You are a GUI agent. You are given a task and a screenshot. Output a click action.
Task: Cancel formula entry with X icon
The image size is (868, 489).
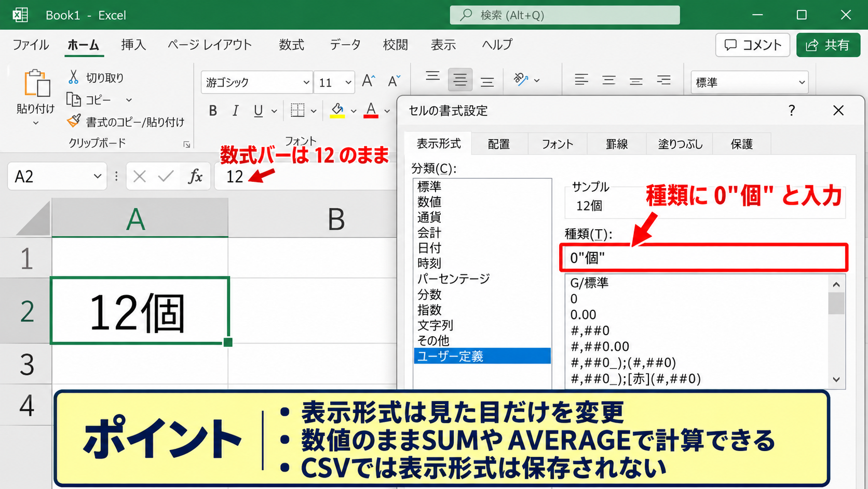click(139, 177)
